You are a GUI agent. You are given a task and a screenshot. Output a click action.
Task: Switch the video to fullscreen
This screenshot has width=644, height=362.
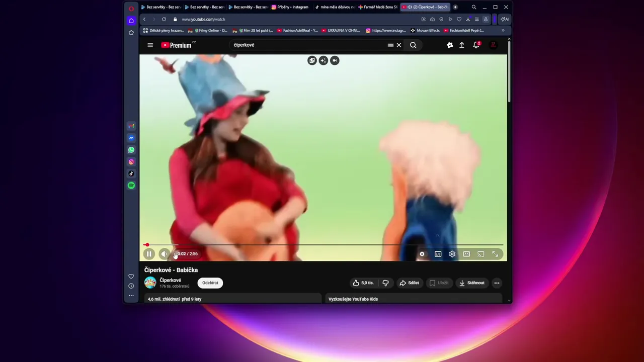495,254
